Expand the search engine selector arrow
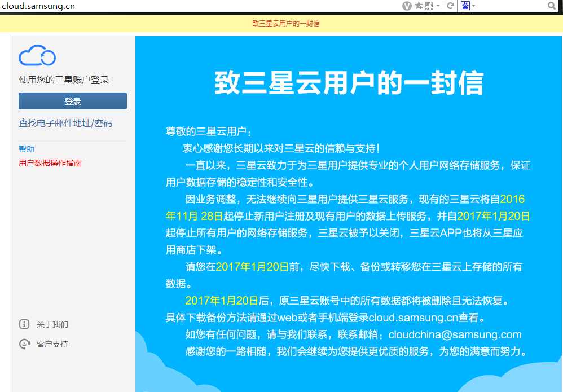The image size is (563, 392). 474,6
